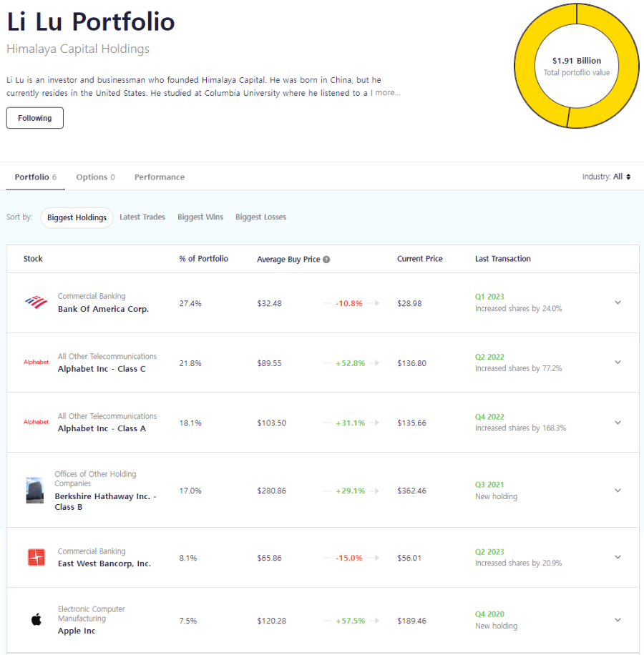This screenshot has height=655, width=644.
Task: Click the +57.5% change for Apple
Action: (350, 621)
